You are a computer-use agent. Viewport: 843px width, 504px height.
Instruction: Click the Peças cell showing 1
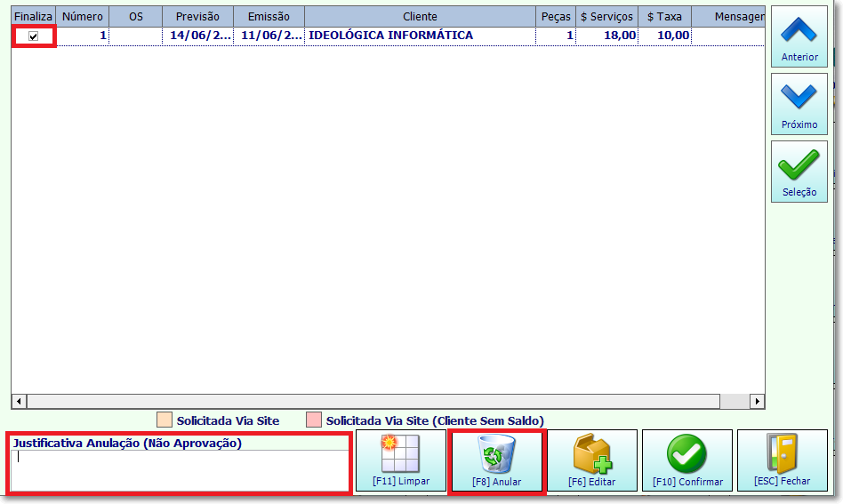coord(556,36)
